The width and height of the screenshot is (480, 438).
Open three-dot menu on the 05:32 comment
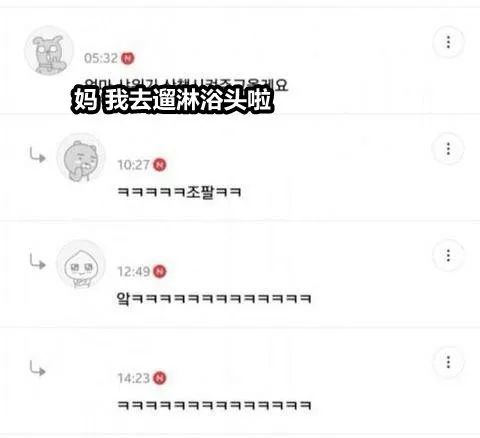tap(448, 42)
